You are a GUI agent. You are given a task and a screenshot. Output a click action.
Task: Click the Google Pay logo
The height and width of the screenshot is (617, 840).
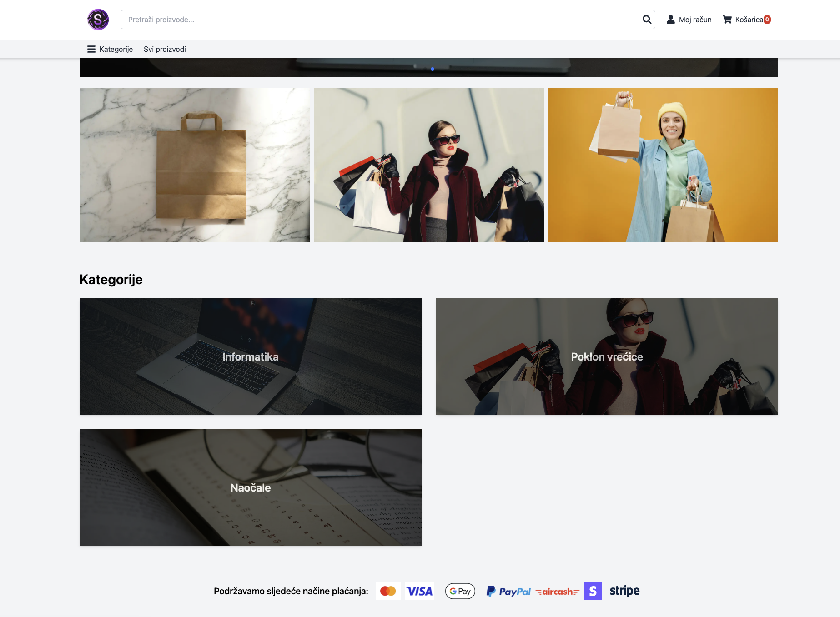[460, 591]
